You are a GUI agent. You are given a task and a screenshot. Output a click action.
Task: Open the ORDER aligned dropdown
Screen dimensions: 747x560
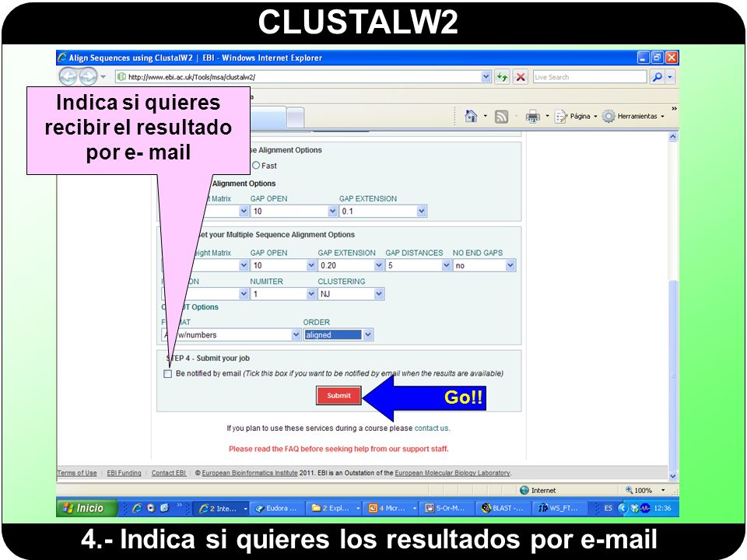tap(367, 334)
